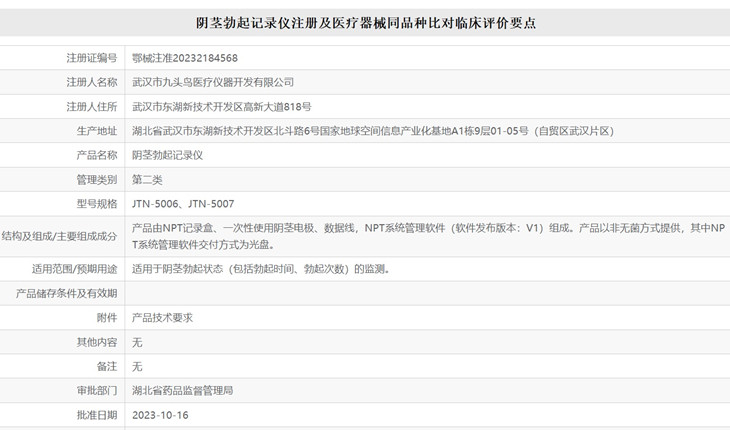Viewport: 730px width, 430px height.
Task: Click the 结构及组成/主要组成成分 label
Action: coord(59,236)
